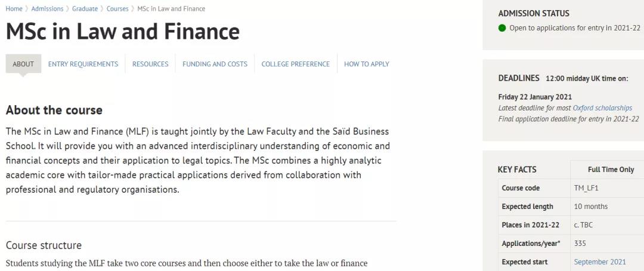Click the Full Time Only column header
This screenshot has width=644, height=271.
611,170
